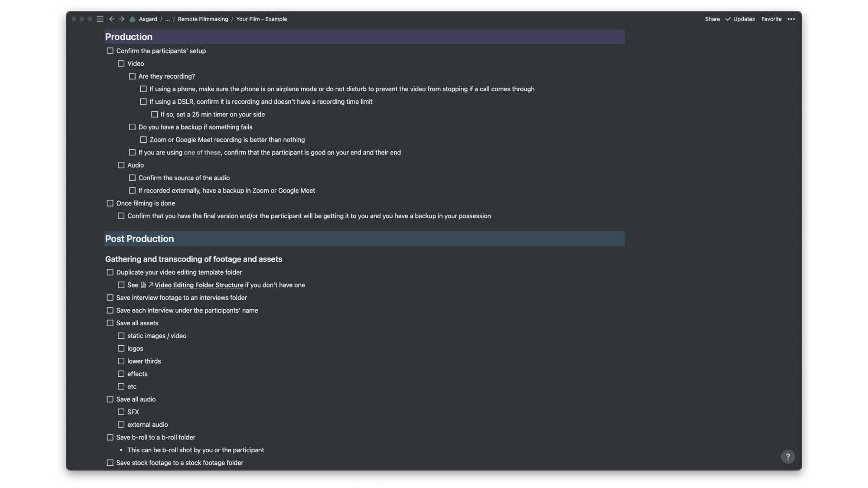The width and height of the screenshot is (868, 488).
Task: Check 'Save all assets'
Action: (109, 323)
